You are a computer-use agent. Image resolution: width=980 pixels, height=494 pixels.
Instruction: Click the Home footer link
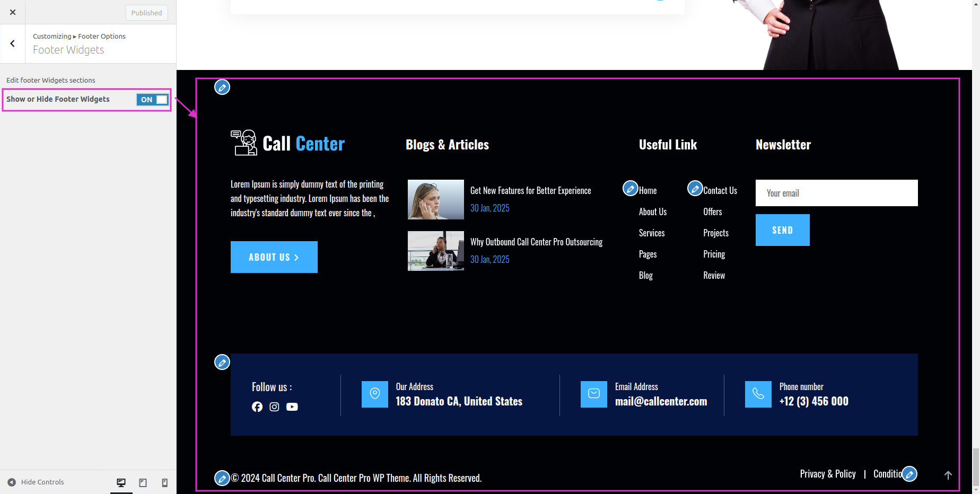click(x=648, y=190)
